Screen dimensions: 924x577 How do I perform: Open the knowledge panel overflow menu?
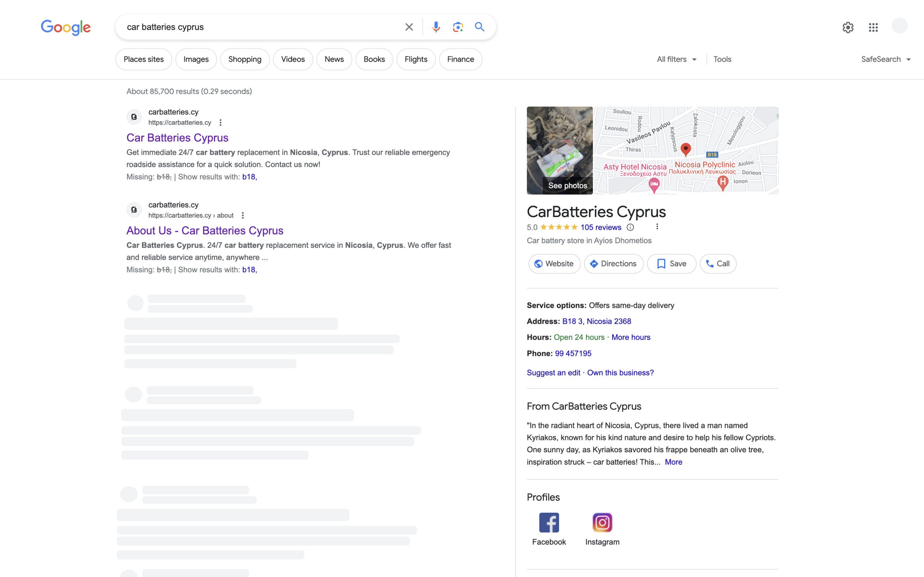point(658,226)
